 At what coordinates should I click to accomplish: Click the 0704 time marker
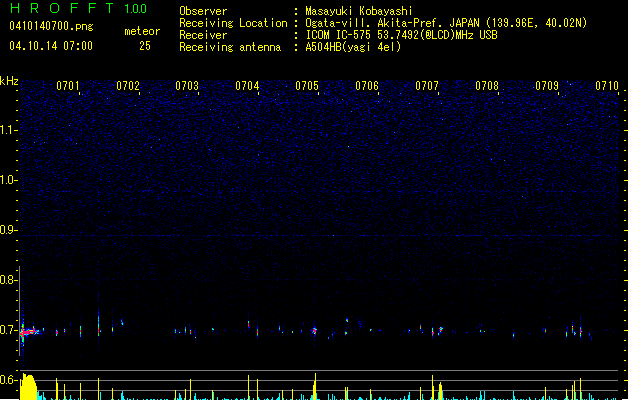point(247,86)
